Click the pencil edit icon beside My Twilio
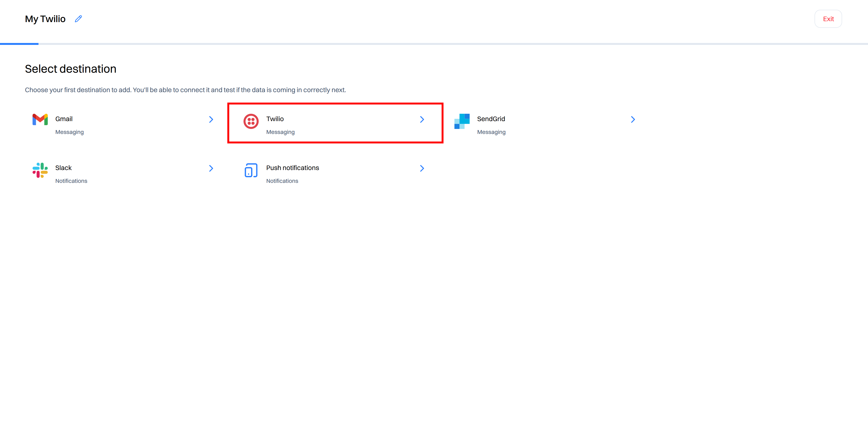 pyautogui.click(x=78, y=19)
